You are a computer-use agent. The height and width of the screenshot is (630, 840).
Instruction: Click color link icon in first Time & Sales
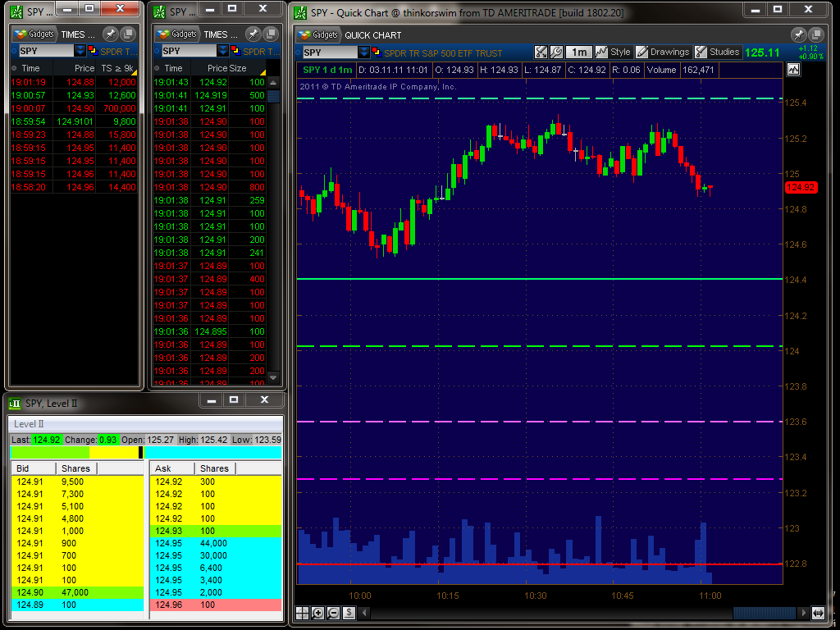click(93, 51)
